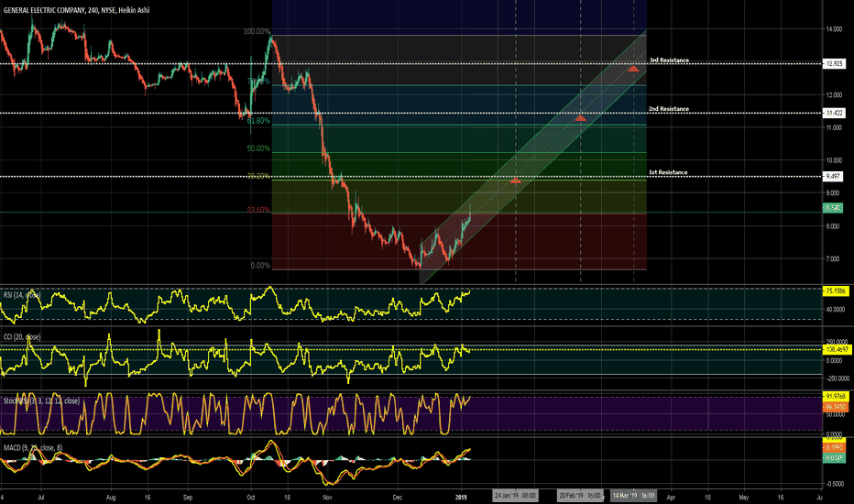The height and width of the screenshot is (504, 854).
Task: Click red triangle marker at 2nd Resistance
Action: (x=581, y=117)
